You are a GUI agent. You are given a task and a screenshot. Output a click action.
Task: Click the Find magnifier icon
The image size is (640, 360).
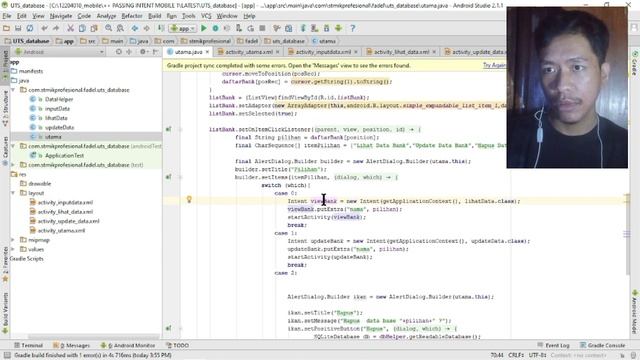[109, 28]
